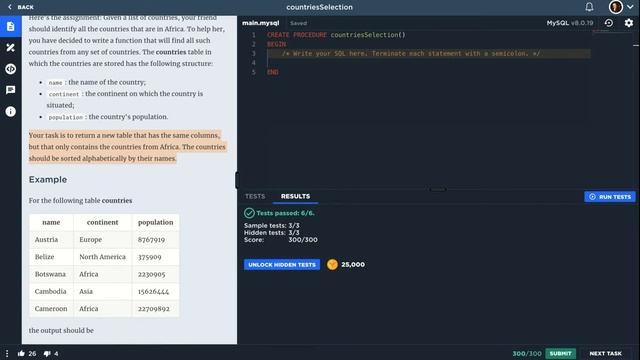640x360 pixels.
Task: Click the 'Saved' status label
Action: (298, 23)
